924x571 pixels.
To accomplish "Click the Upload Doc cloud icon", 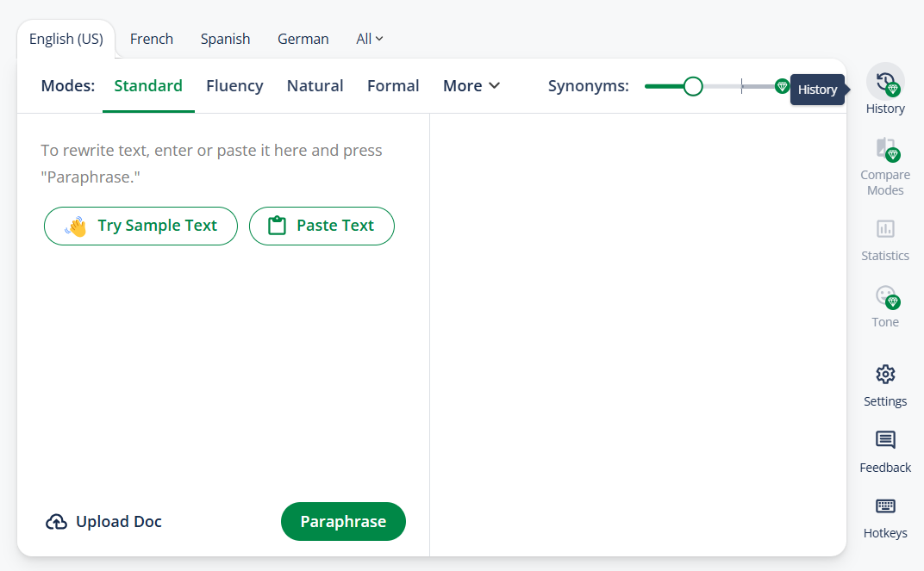I will coord(56,522).
